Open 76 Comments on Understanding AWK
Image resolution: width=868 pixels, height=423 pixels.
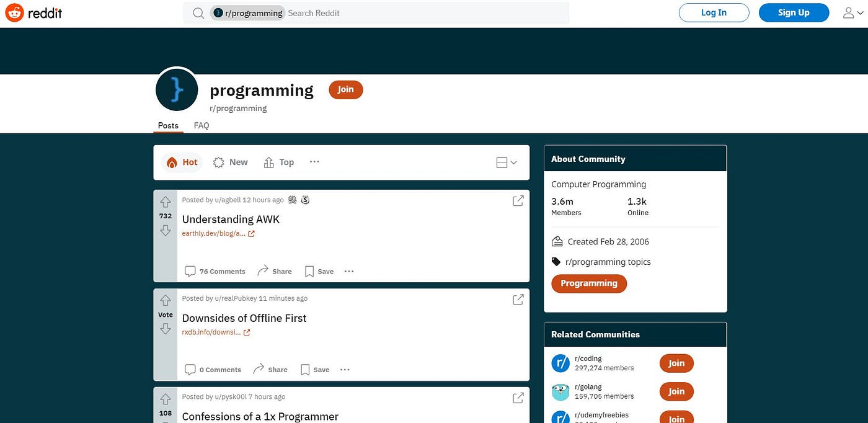point(215,271)
